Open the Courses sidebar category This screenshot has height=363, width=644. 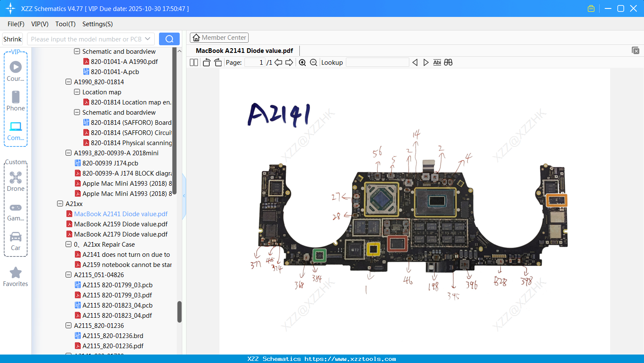pyautogui.click(x=16, y=71)
